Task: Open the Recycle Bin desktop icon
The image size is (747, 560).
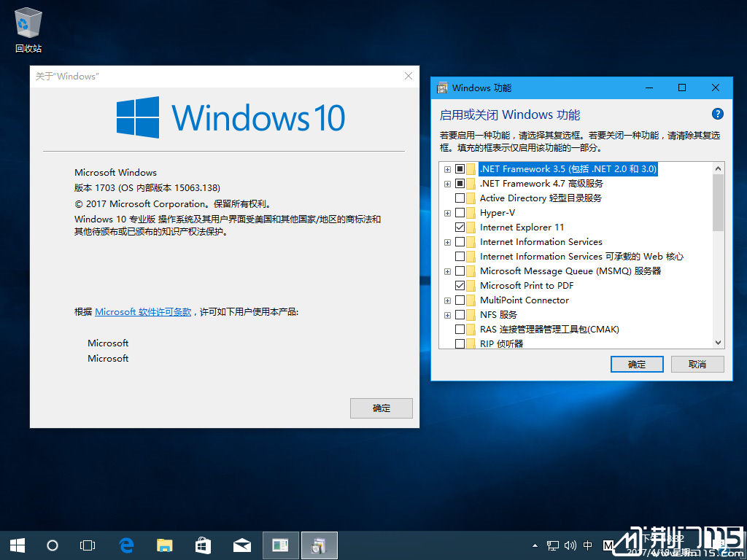Action: click(x=28, y=29)
